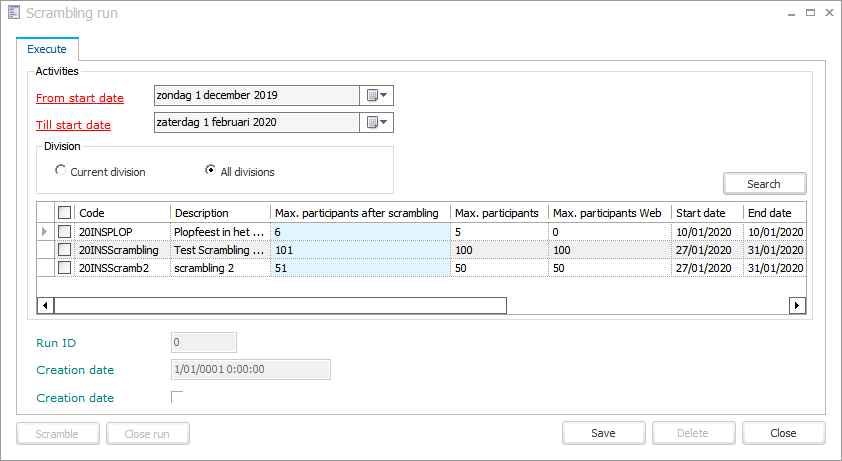842x461 pixels.
Task: Toggle the Creation date checkbox
Action: [x=177, y=398]
